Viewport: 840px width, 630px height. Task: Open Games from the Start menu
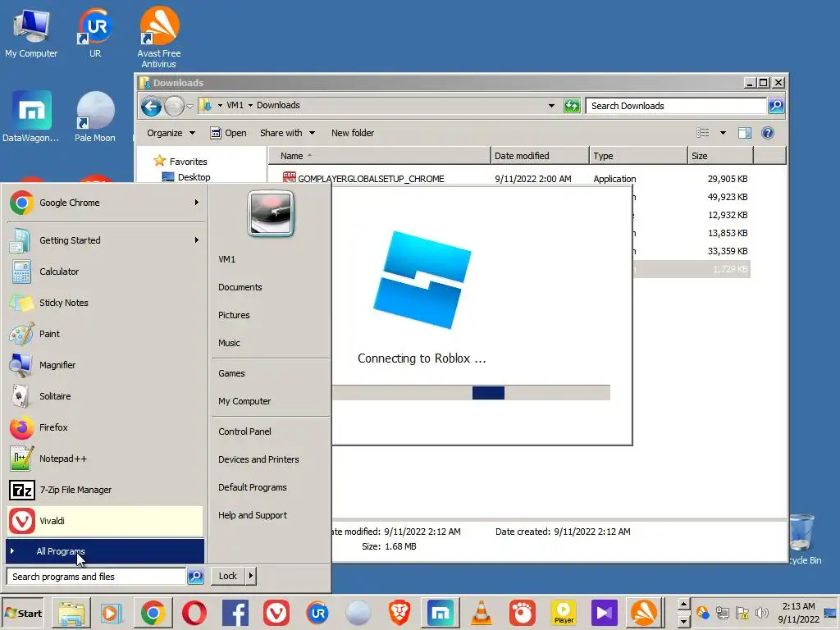231,373
